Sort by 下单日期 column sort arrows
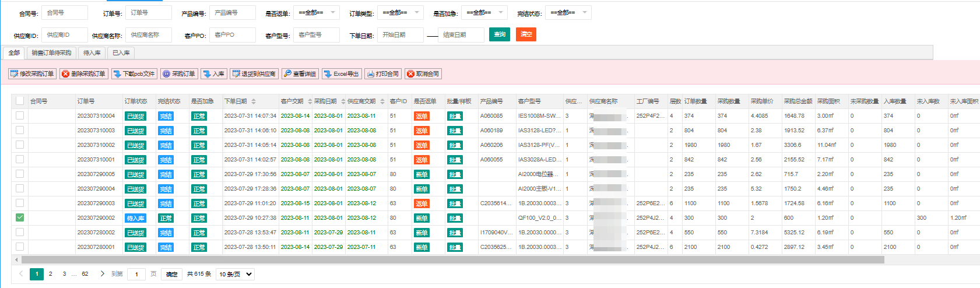This screenshot has height=288, width=980. (254, 101)
